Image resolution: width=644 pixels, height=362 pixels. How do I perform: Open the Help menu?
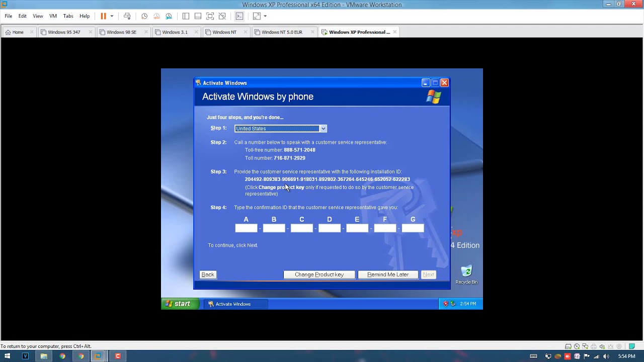pos(85,16)
